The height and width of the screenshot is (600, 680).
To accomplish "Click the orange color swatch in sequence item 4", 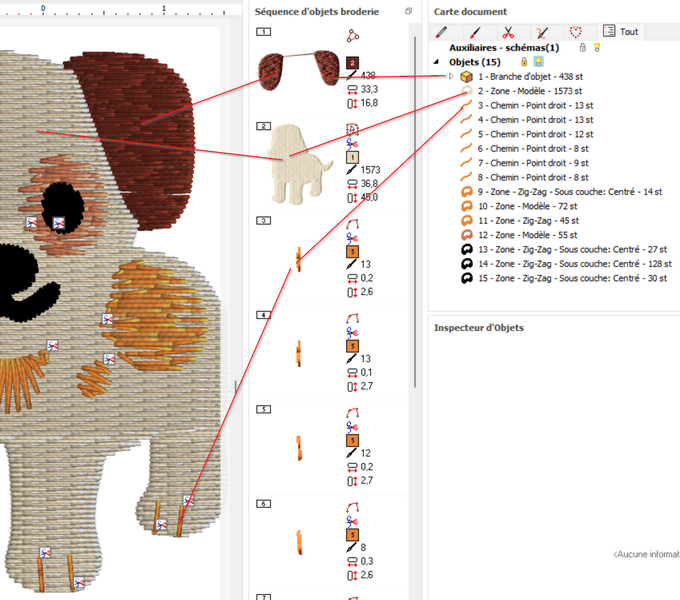I will [352, 346].
